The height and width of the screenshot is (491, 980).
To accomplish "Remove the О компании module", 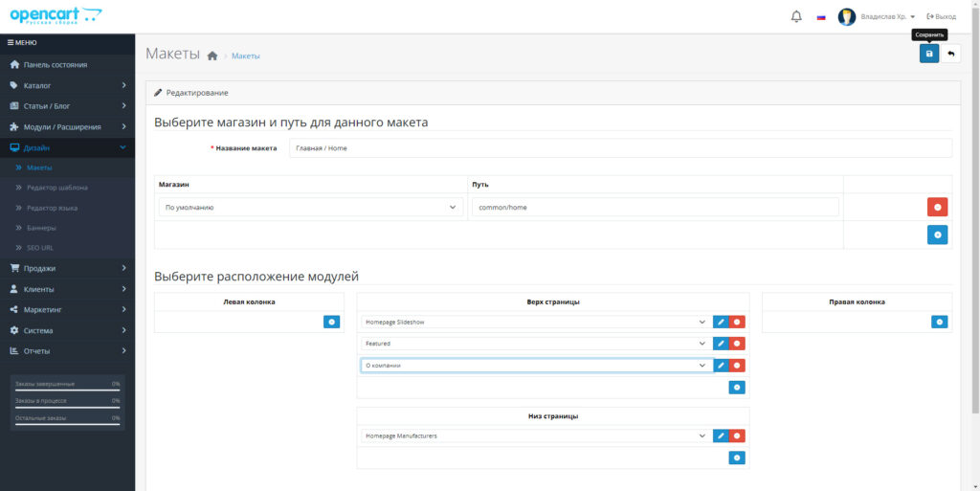I will (x=737, y=366).
